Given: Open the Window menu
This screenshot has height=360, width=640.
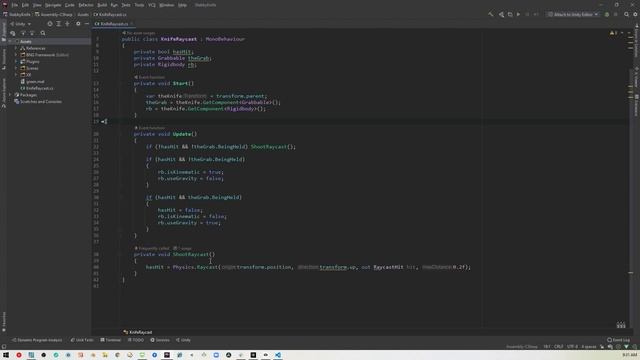Looking at the screenshot, I should 167,5.
